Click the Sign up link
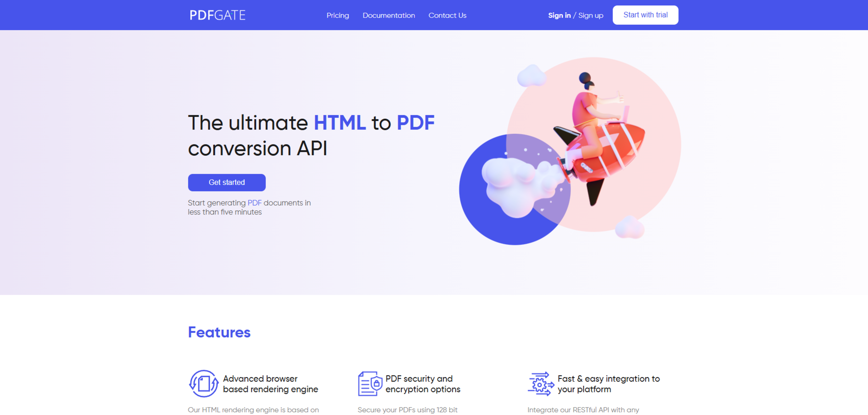 click(x=591, y=16)
